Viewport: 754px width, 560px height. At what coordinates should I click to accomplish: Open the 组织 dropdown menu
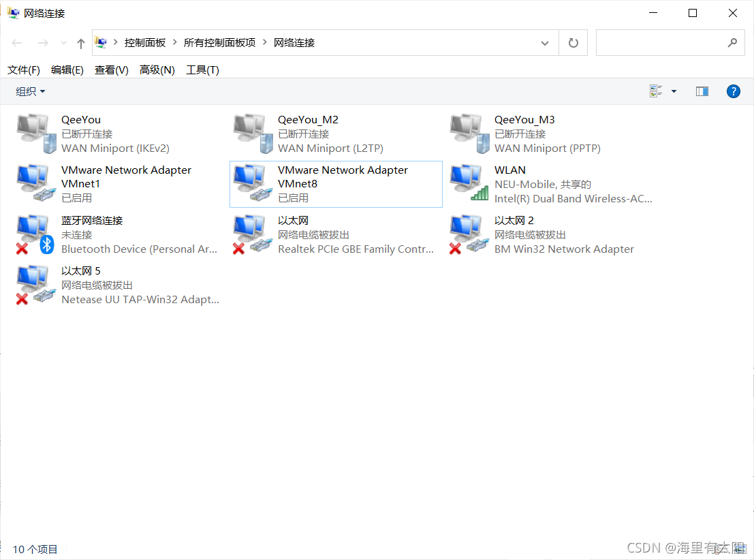[30, 91]
